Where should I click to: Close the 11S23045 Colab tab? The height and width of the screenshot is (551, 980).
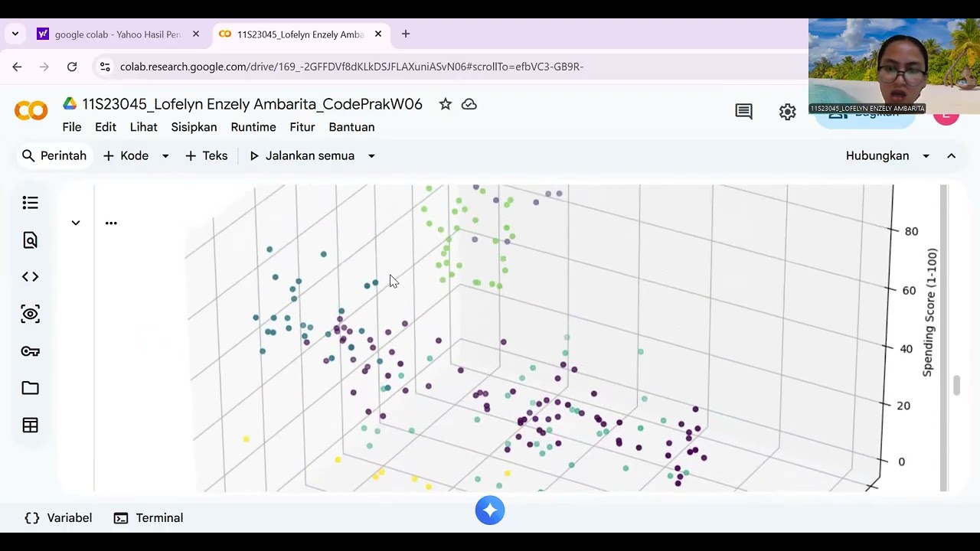(378, 34)
